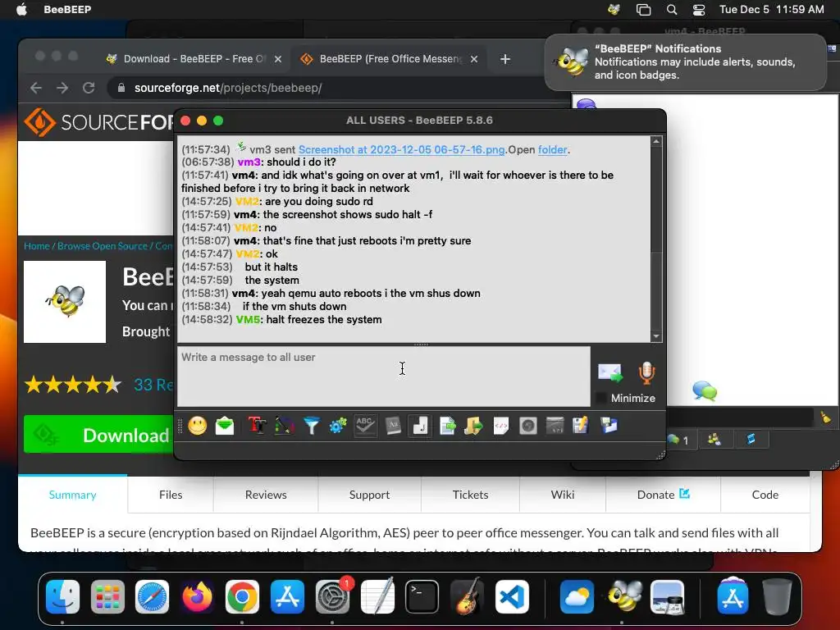840x630 pixels.
Task: Toggle the ABC spell check icon
Action: click(x=365, y=426)
